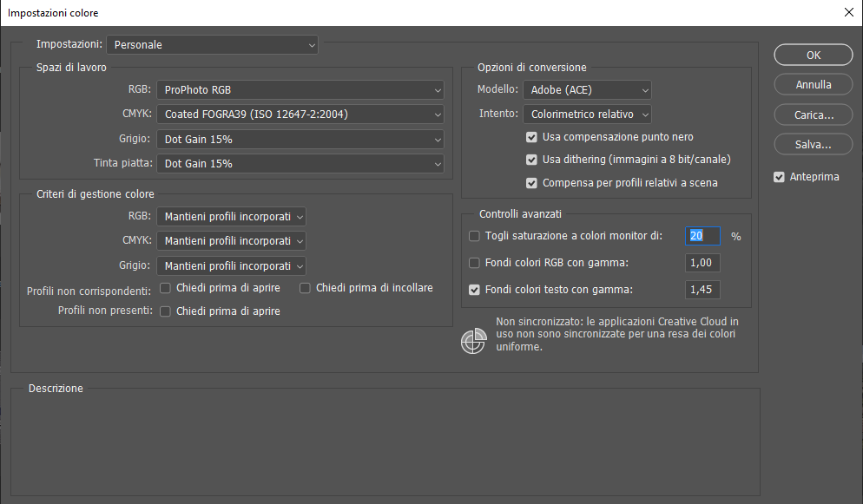The height and width of the screenshot is (504, 863).
Task: Click the Creative Cloud sync status icon
Action: [x=472, y=342]
